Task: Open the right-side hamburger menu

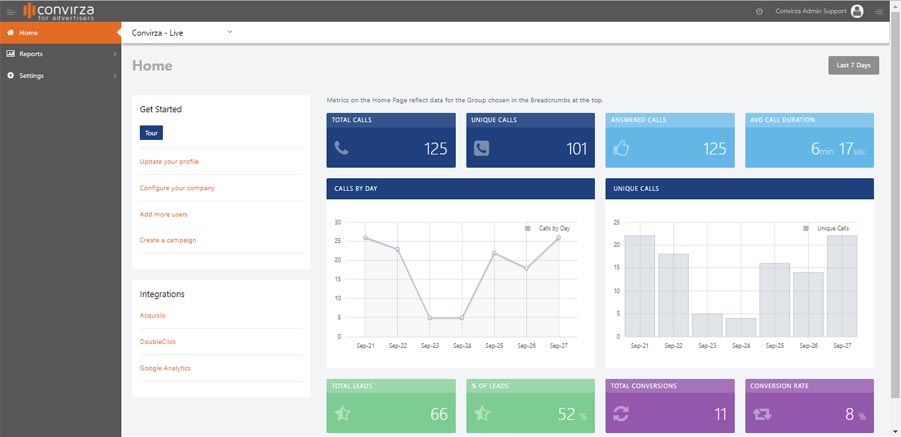Action: pos(879,11)
